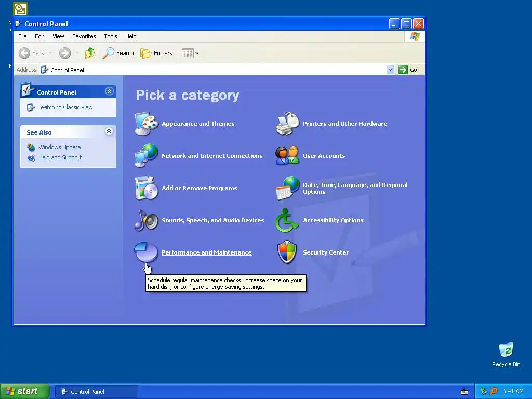Viewport: 532px width, 399px height.
Task: Click the magnifier icon in system tray
Action: click(x=494, y=391)
